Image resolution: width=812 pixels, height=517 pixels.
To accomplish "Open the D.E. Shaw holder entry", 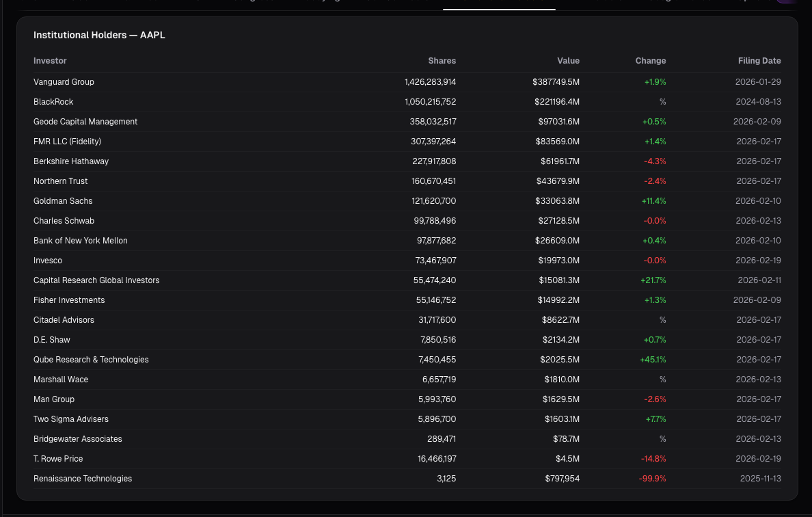I will pyautogui.click(x=52, y=339).
